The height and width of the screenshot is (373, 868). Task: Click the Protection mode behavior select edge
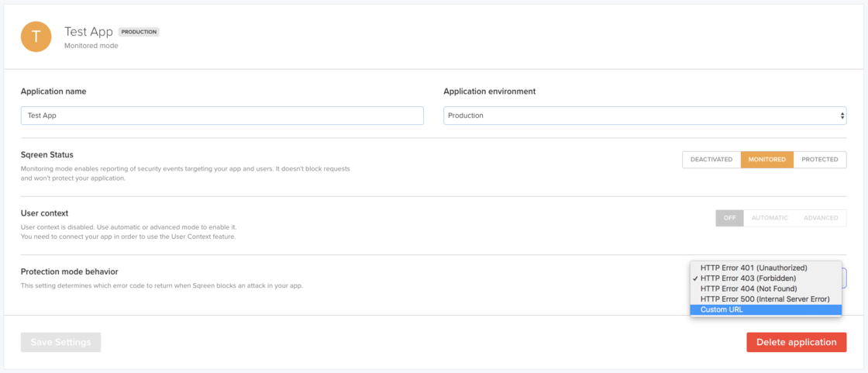point(844,278)
